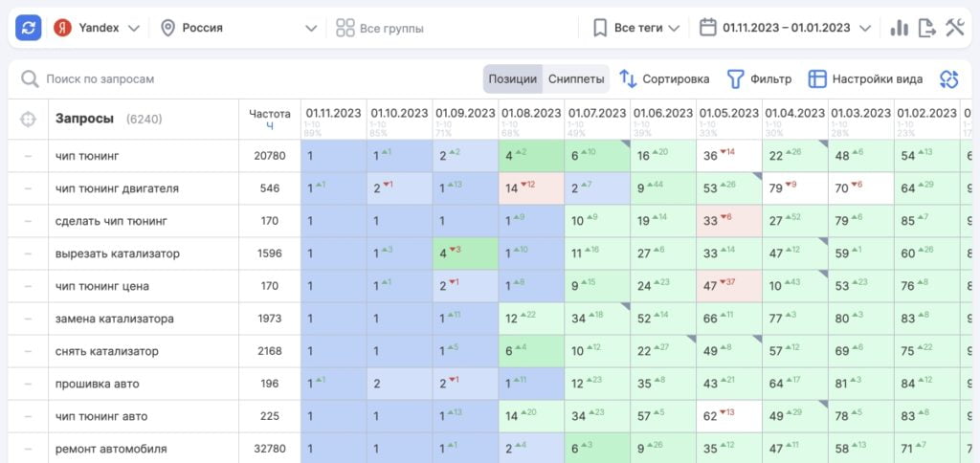Open the Yandex search engine dropdown
The height and width of the screenshot is (463, 980).
[97, 28]
